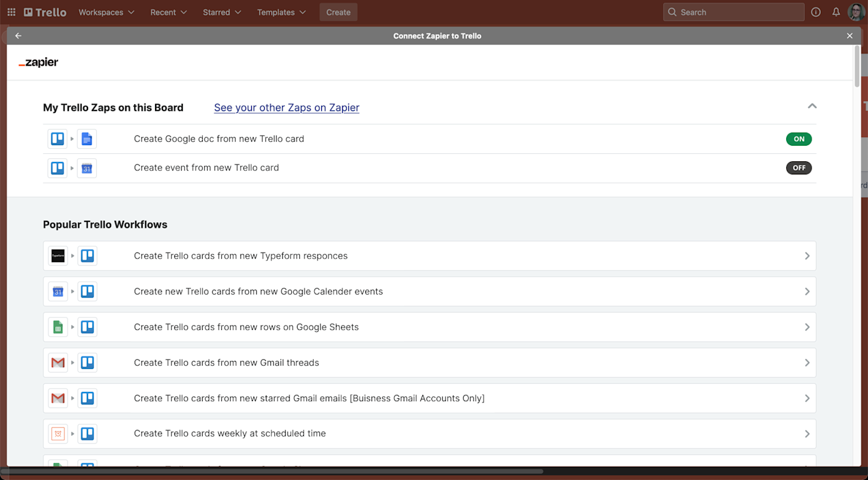Click the Google Sheets icon in the new rows workflow

click(x=58, y=327)
